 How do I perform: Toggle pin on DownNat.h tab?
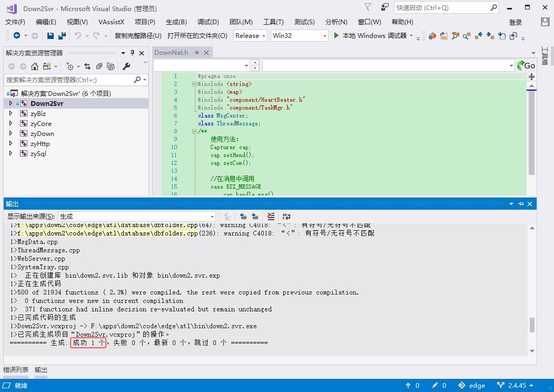[x=196, y=53]
